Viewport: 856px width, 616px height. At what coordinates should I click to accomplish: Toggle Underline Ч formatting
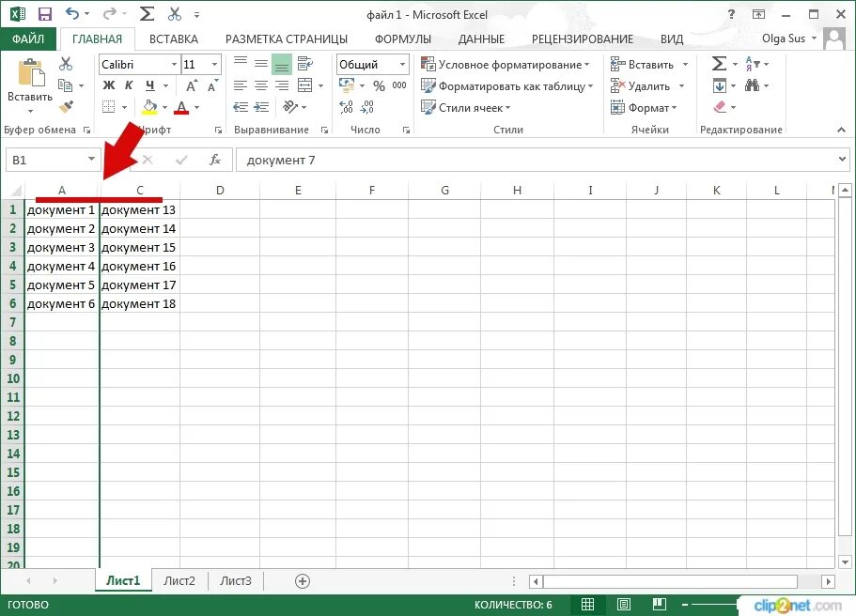tap(150, 85)
